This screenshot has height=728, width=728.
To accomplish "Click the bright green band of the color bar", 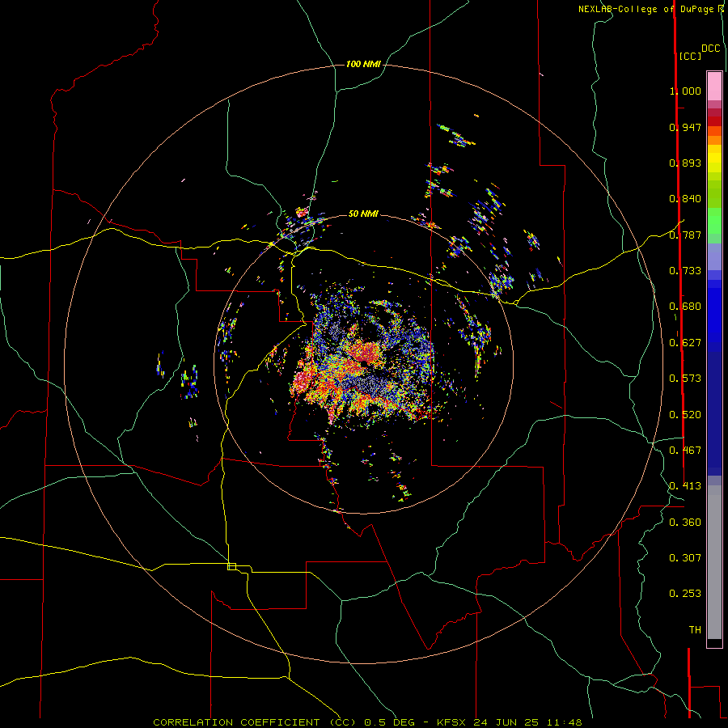I will pos(714,221).
